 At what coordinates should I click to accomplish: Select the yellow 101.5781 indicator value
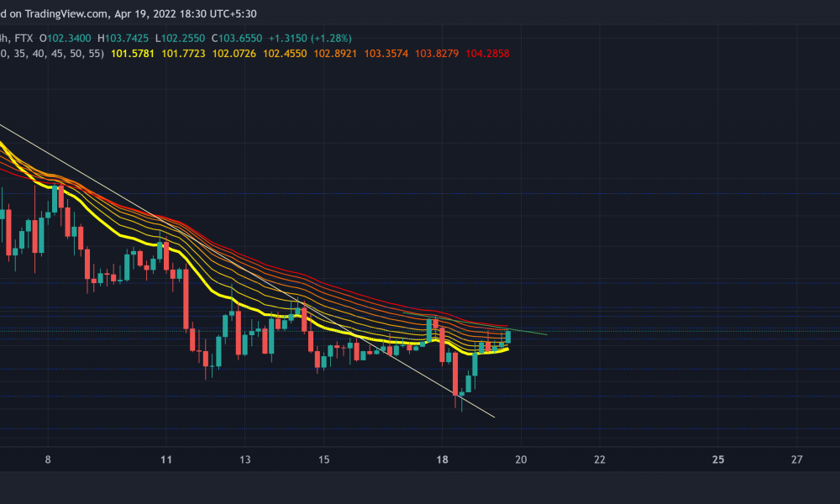[133, 54]
